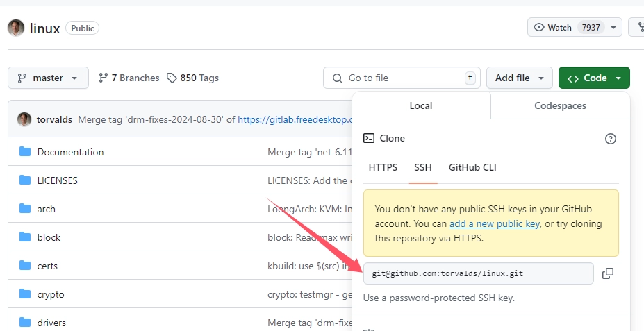
Task: Click the folder icon beside LICENSES
Action: 26,180
